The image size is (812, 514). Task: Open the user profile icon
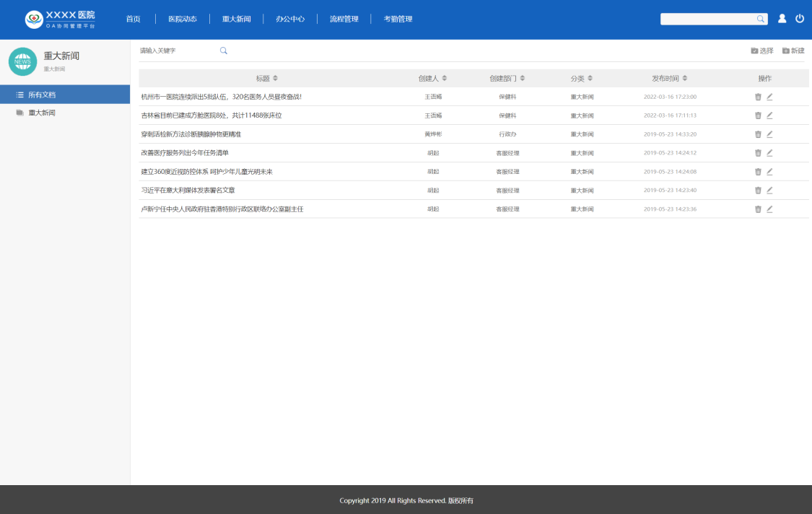782,19
